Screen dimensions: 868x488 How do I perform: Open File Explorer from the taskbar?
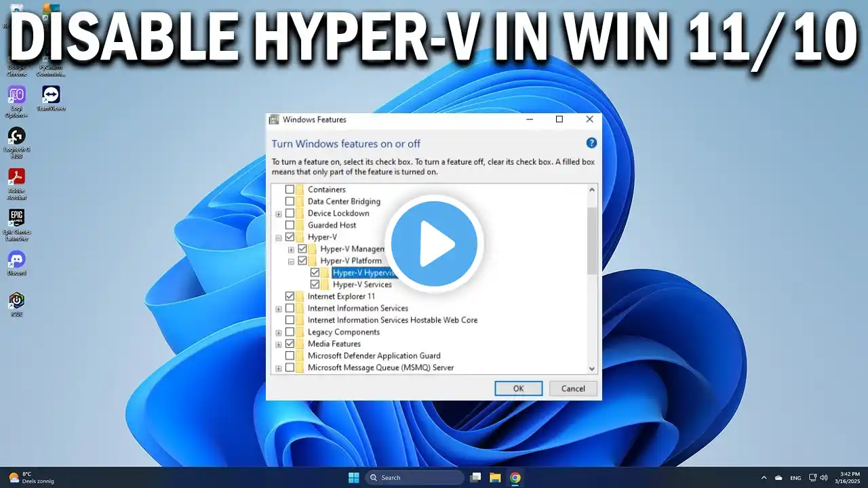click(495, 477)
